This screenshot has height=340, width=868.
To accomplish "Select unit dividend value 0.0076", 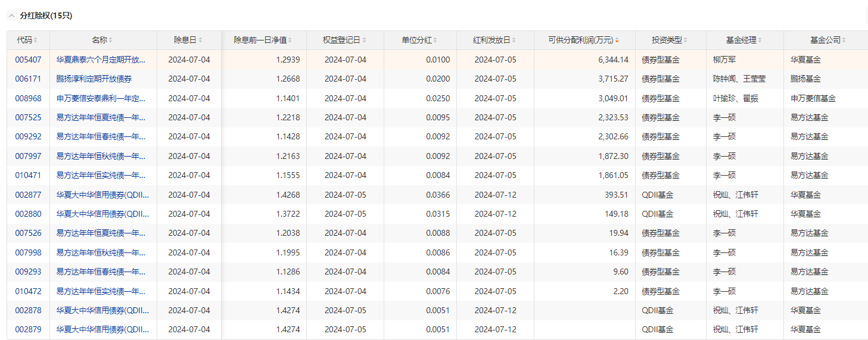I will [438, 291].
